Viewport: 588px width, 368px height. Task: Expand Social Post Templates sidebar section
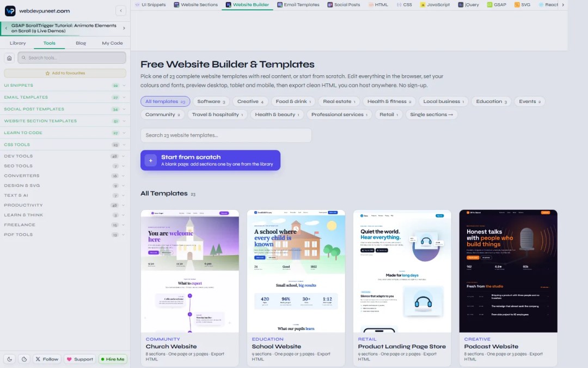[65, 109]
